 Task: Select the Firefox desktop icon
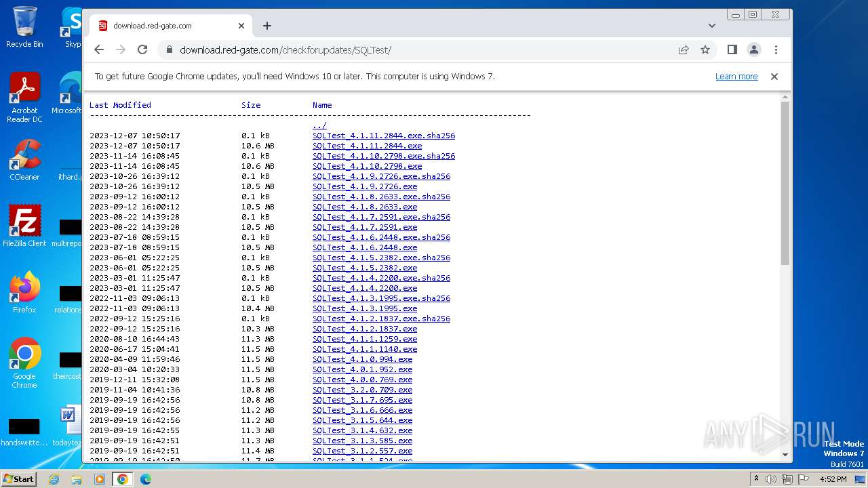pos(24,293)
